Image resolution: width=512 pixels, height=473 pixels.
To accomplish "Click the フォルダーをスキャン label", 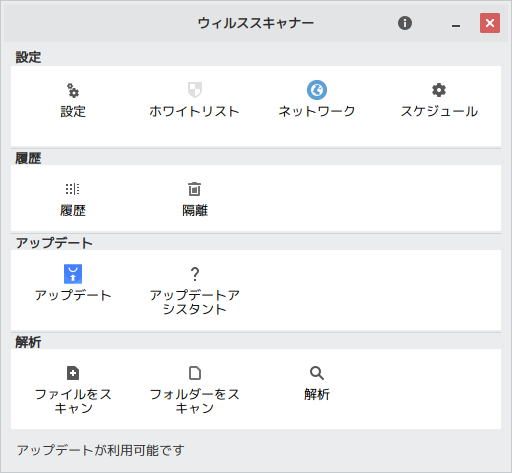I will (x=195, y=401).
